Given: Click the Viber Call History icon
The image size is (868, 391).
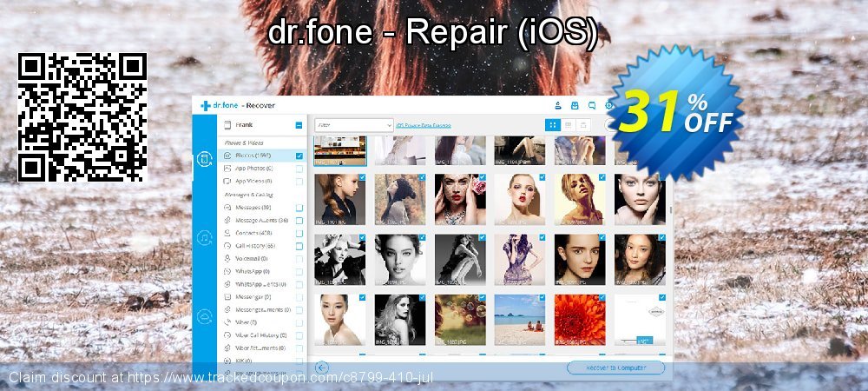Looking at the screenshot, I should pyautogui.click(x=227, y=335).
